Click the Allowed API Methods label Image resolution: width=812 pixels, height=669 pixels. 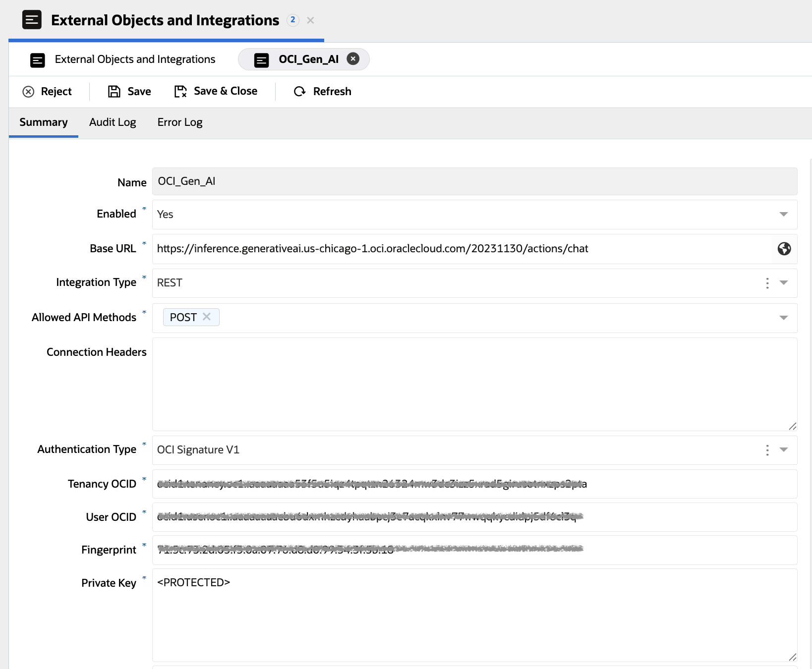point(84,318)
